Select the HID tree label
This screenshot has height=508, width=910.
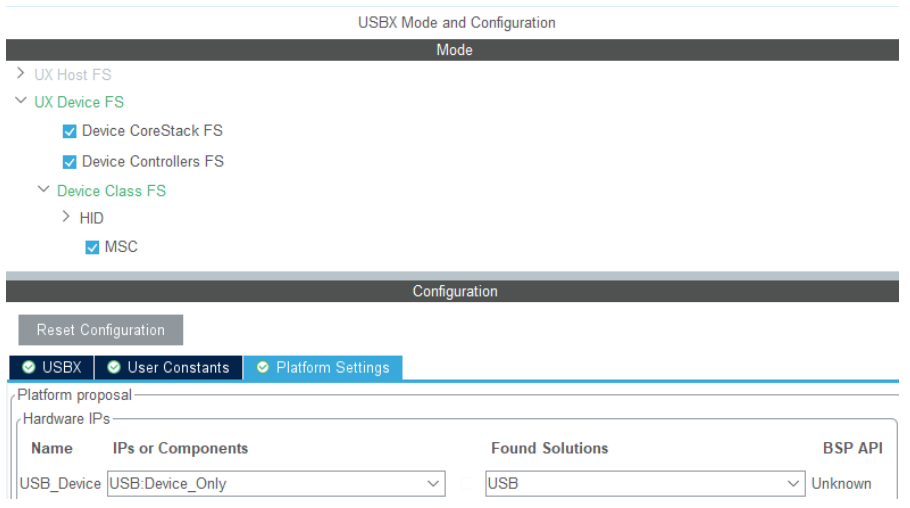coord(92,218)
